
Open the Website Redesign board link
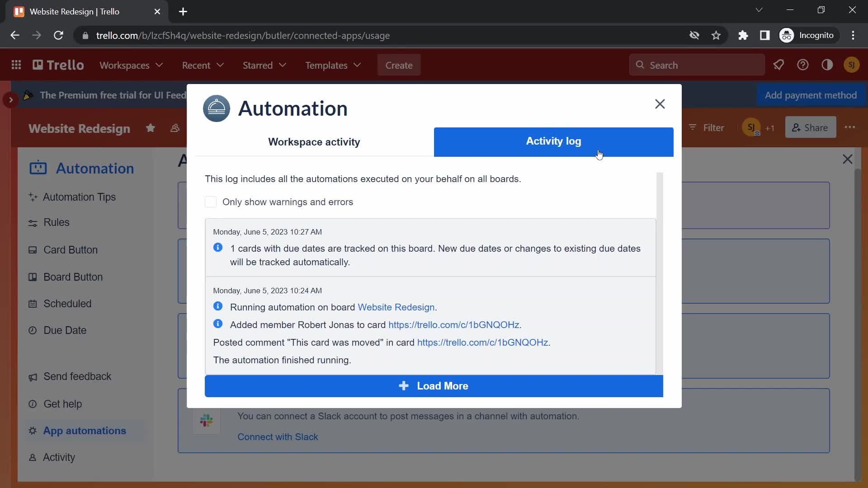point(396,307)
